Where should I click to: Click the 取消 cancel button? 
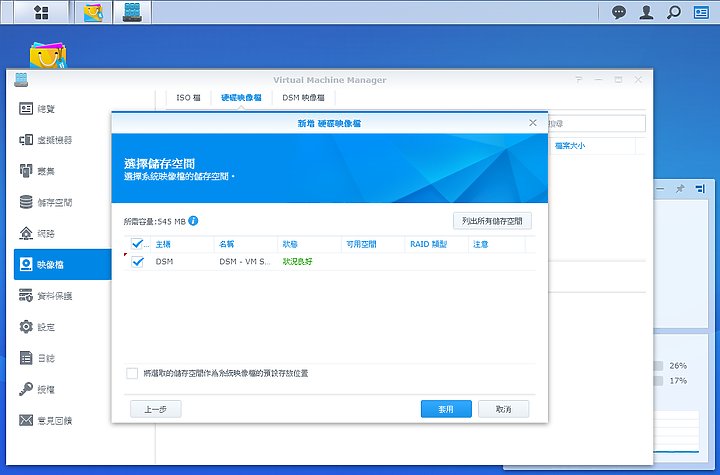503,409
